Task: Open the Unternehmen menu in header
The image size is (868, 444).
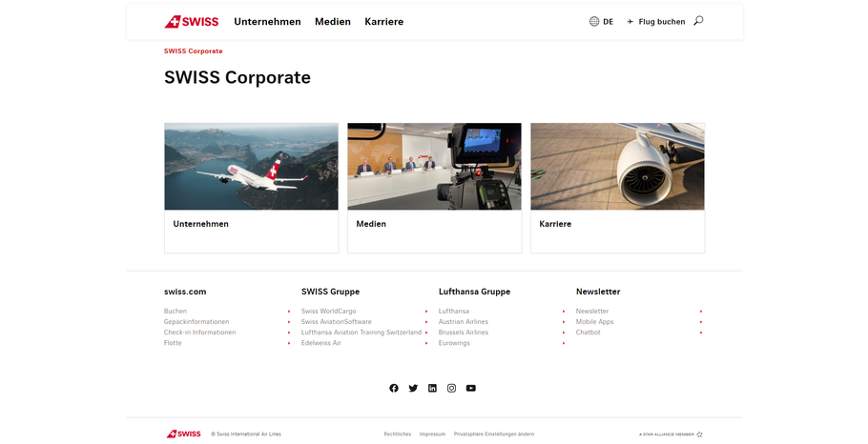Action: 267,22
